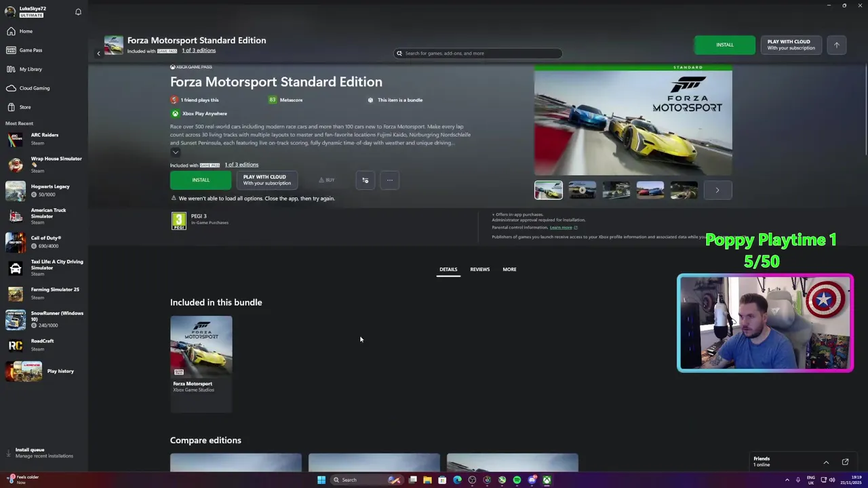This screenshot has width=868, height=488.
Task: Select the third screenshot thumbnail
Action: pos(616,190)
